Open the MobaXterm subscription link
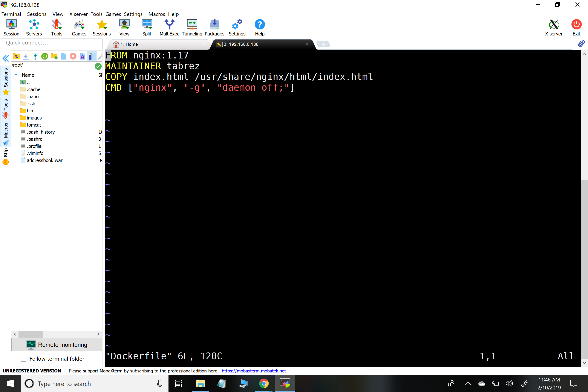Image resolution: width=588 pixels, height=392 pixels. coord(254,371)
